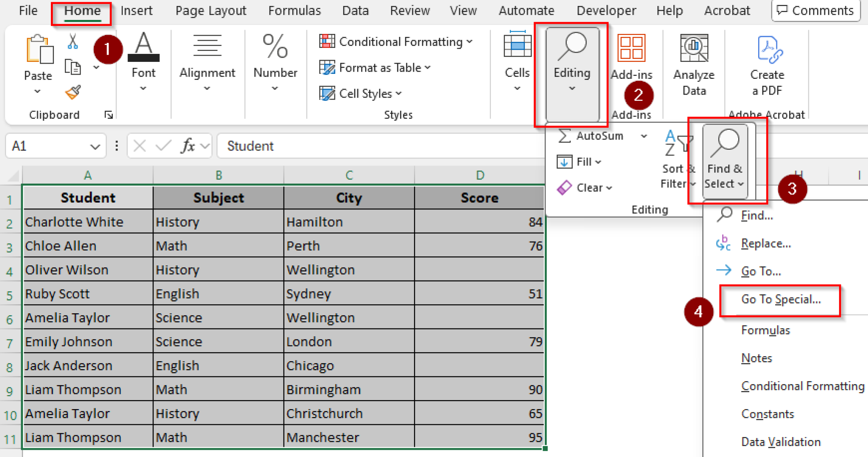The image size is (868, 457).
Task: Click the Insert Function fx icon
Action: 188,146
